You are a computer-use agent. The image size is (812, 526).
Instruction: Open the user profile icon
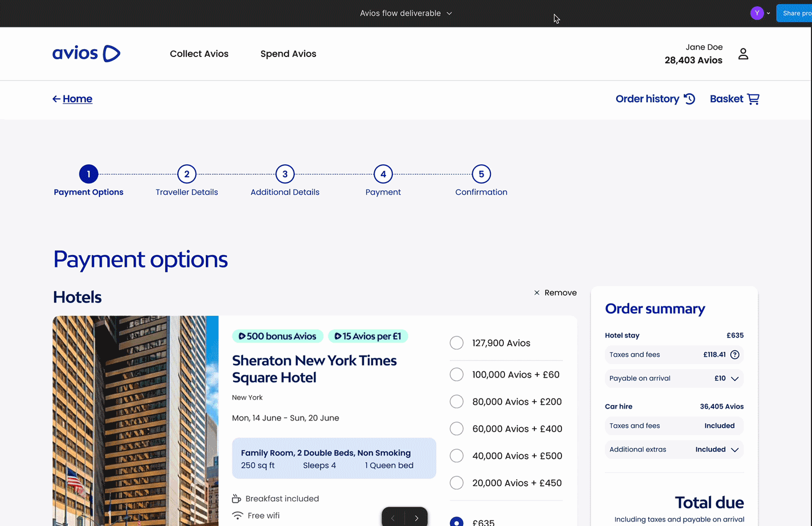point(743,54)
